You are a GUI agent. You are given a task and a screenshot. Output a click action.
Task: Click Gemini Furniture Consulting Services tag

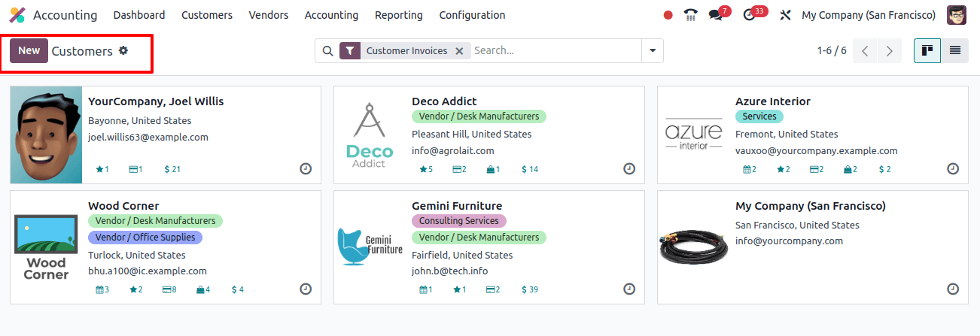(459, 221)
